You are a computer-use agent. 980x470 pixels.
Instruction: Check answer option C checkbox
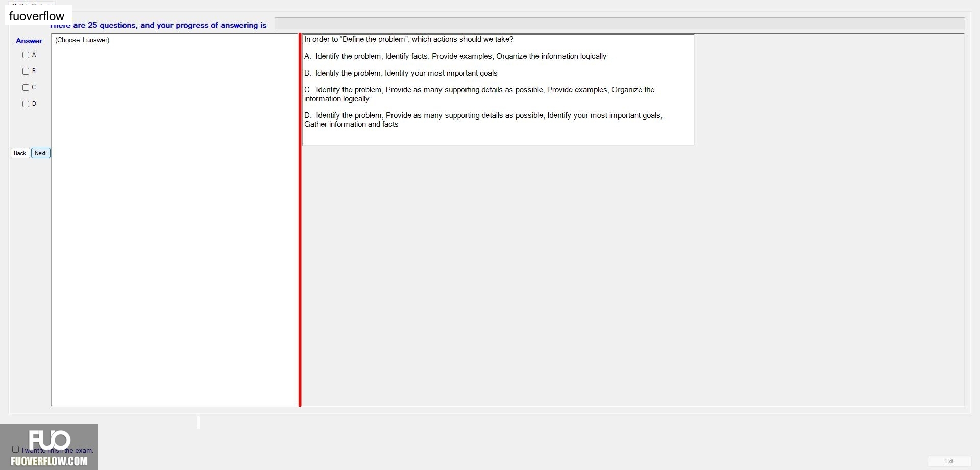(26, 87)
